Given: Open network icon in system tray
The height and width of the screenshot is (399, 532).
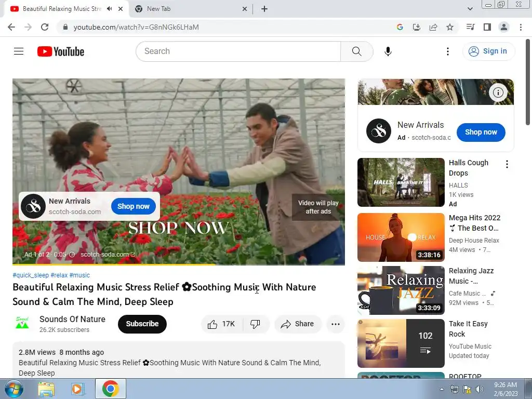Looking at the screenshot, I should click(x=455, y=389).
